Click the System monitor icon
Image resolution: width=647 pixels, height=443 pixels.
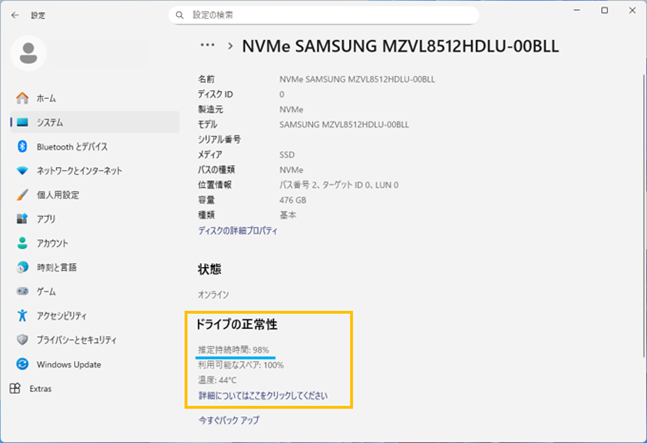tap(22, 123)
